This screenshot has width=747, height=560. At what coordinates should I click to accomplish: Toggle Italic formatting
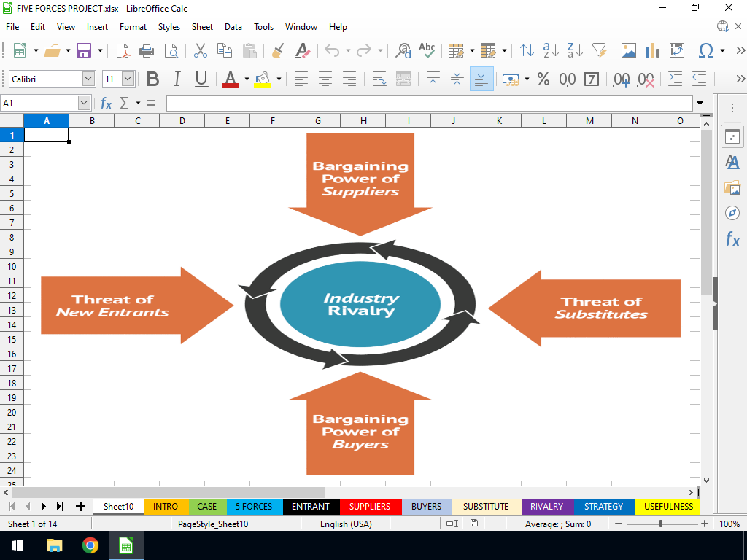point(177,79)
